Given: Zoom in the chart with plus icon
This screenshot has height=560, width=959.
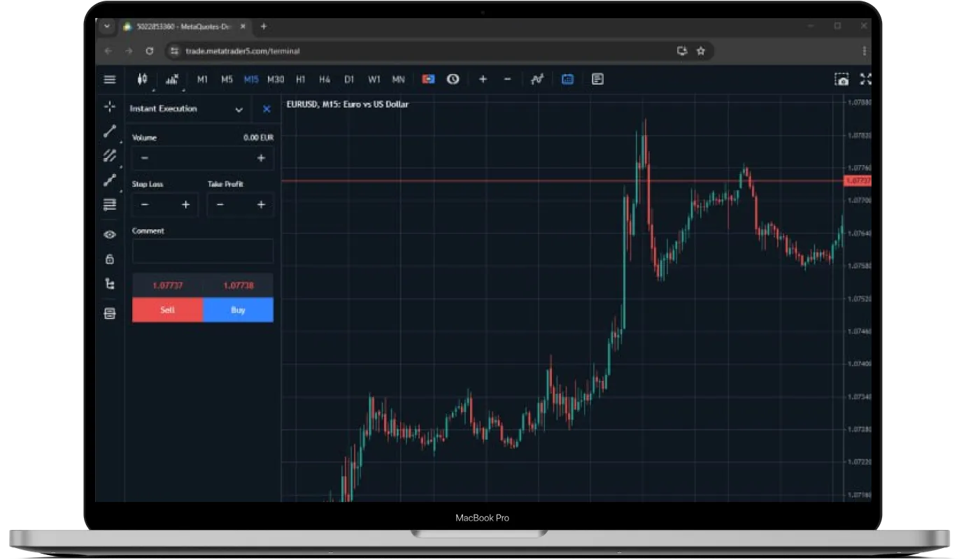Looking at the screenshot, I should pos(483,80).
